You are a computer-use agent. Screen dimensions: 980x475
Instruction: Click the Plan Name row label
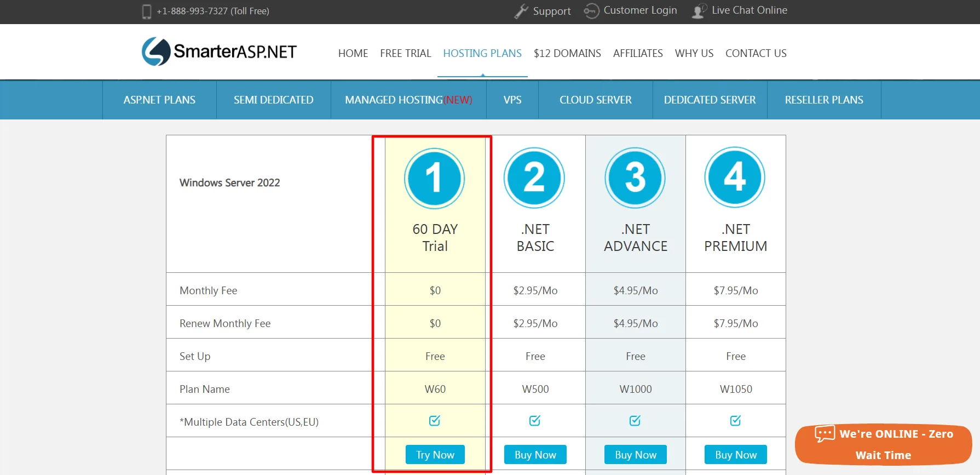coord(205,389)
